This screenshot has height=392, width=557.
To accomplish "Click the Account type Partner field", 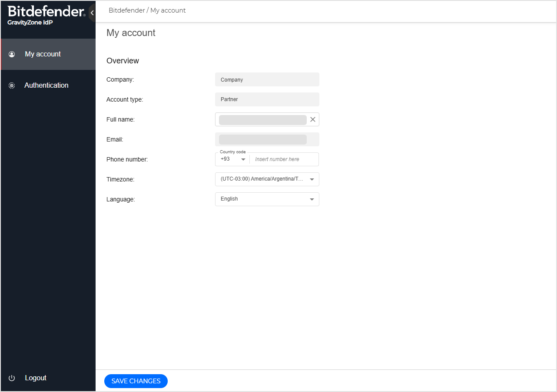I will (x=267, y=99).
